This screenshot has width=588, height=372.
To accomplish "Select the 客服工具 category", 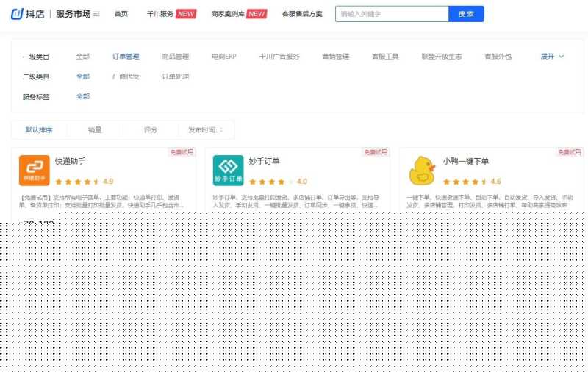I will [385, 57].
